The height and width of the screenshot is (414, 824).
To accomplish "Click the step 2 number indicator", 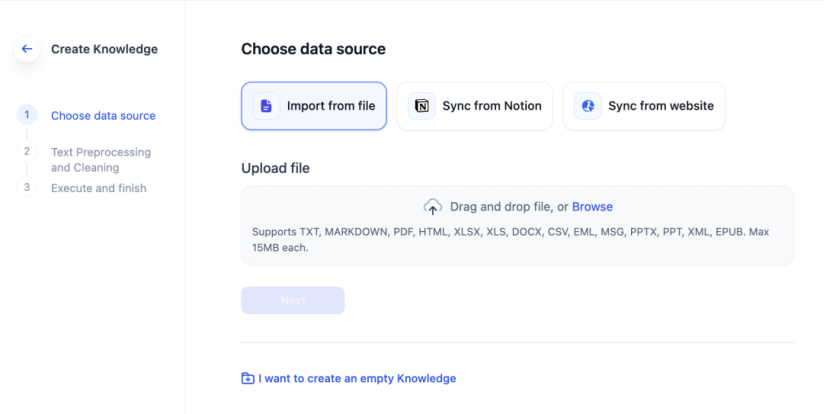I will [27, 151].
